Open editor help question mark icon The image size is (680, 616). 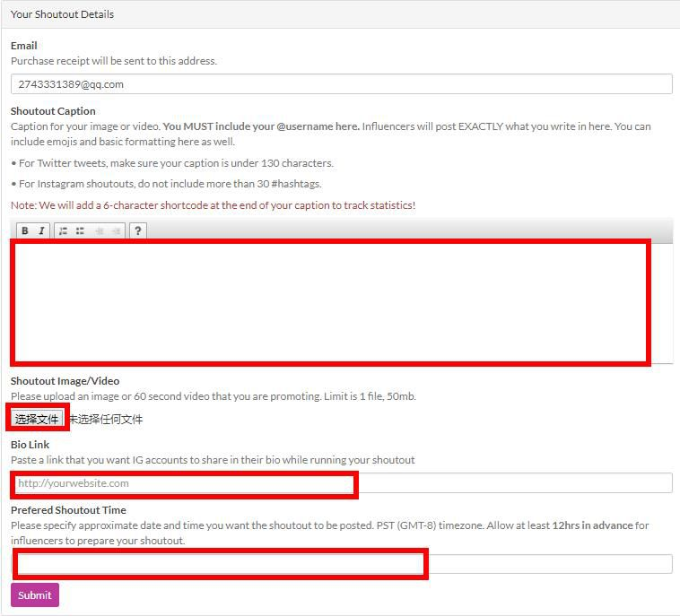(138, 230)
